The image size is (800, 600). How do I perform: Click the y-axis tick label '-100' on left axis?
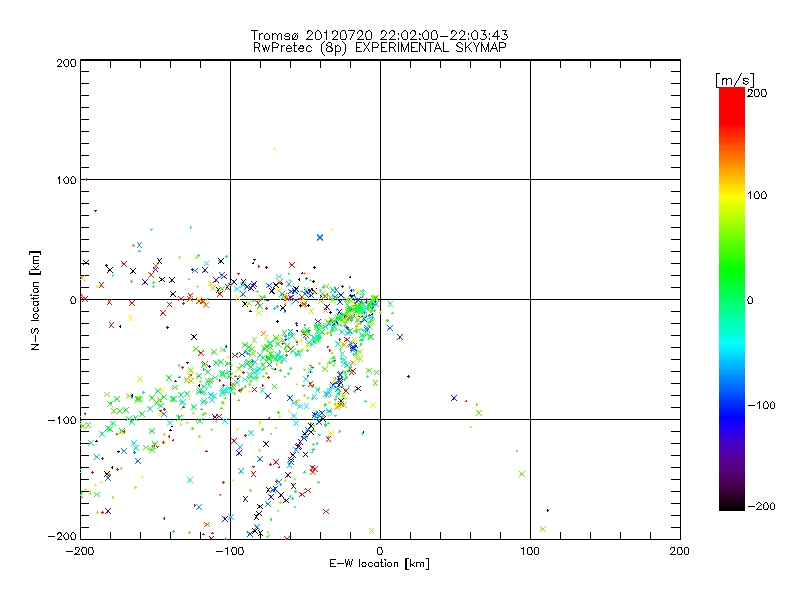click(x=62, y=420)
